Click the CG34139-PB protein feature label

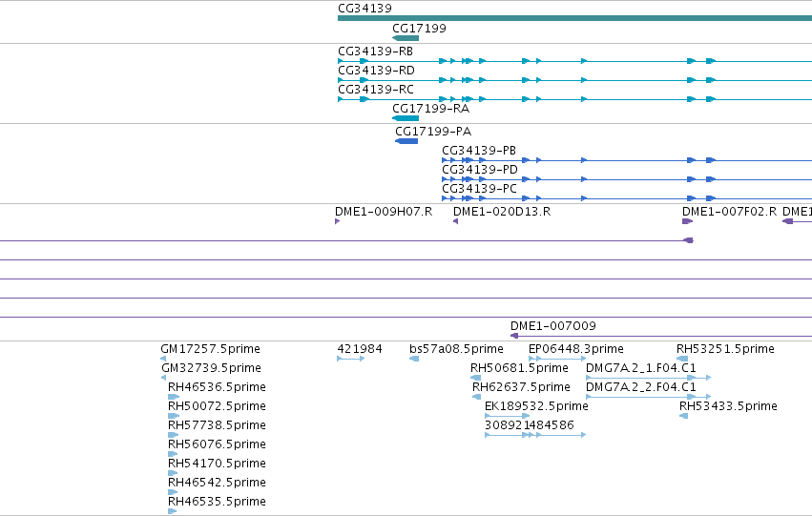click(x=479, y=151)
